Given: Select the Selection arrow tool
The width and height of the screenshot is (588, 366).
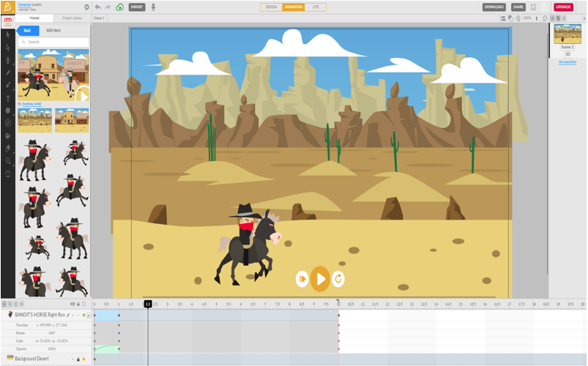Looking at the screenshot, I should point(8,35).
